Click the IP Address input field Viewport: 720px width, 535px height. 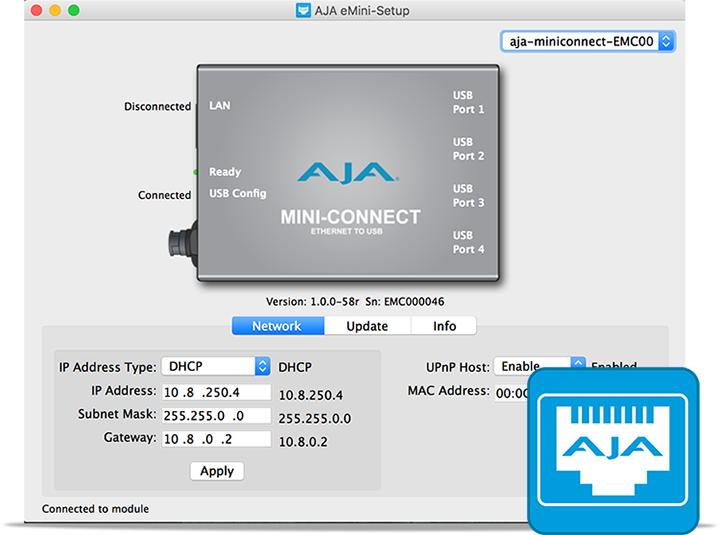(217, 393)
